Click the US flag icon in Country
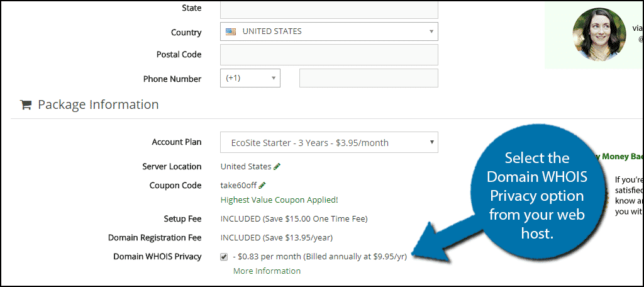Screen dimensions: 644x287 pyautogui.click(x=231, y=31)
